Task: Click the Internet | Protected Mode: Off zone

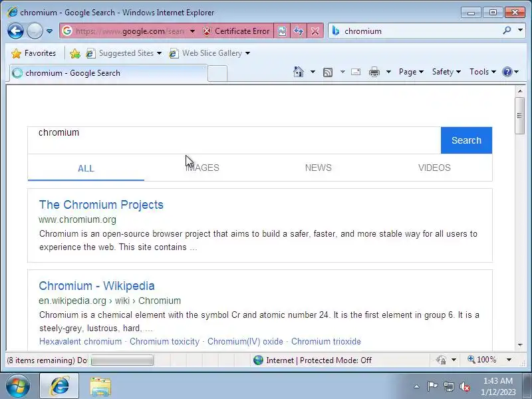Action: [312, 360]
